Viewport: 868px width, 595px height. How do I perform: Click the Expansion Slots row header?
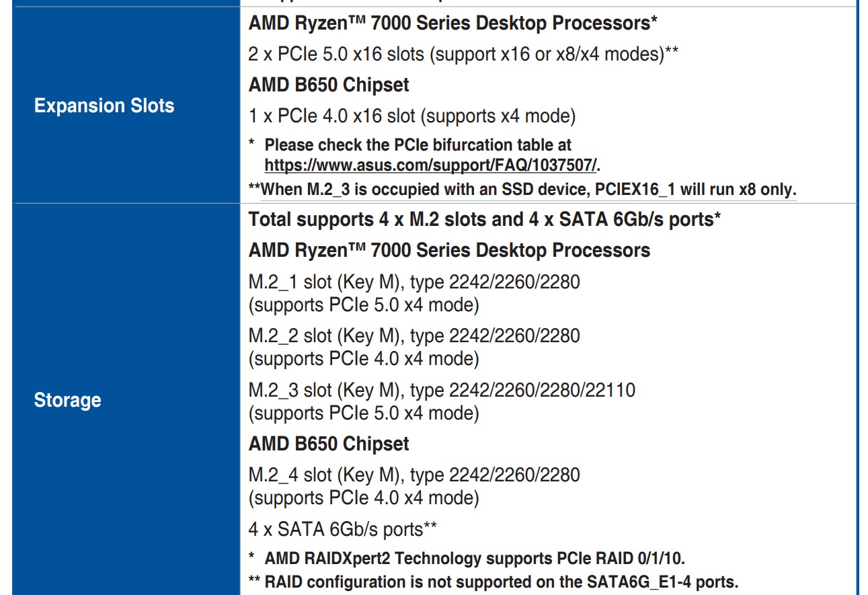point(104,106)
